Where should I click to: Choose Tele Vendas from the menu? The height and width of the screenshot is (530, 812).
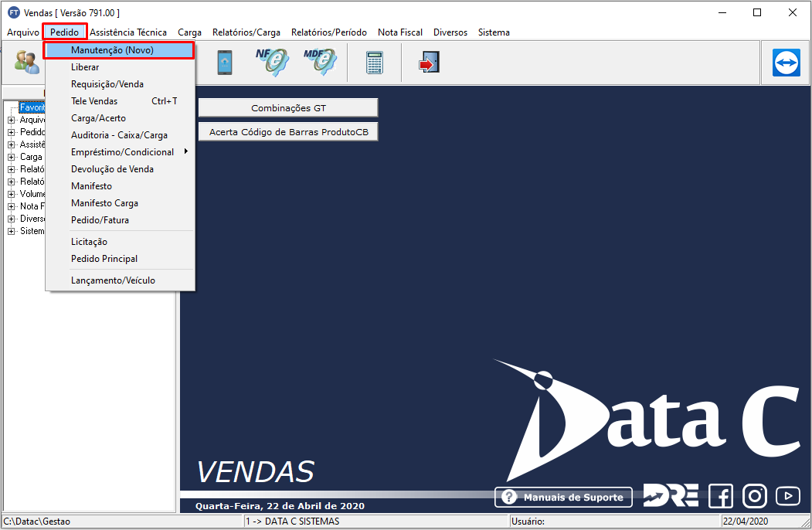pyautogui.click(x=120, y=101)
